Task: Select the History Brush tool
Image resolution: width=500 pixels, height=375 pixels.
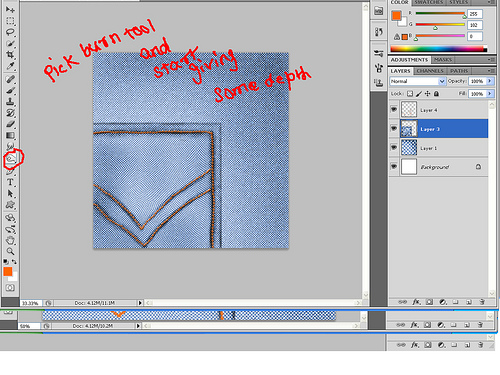Action: [x=10, y=113]
